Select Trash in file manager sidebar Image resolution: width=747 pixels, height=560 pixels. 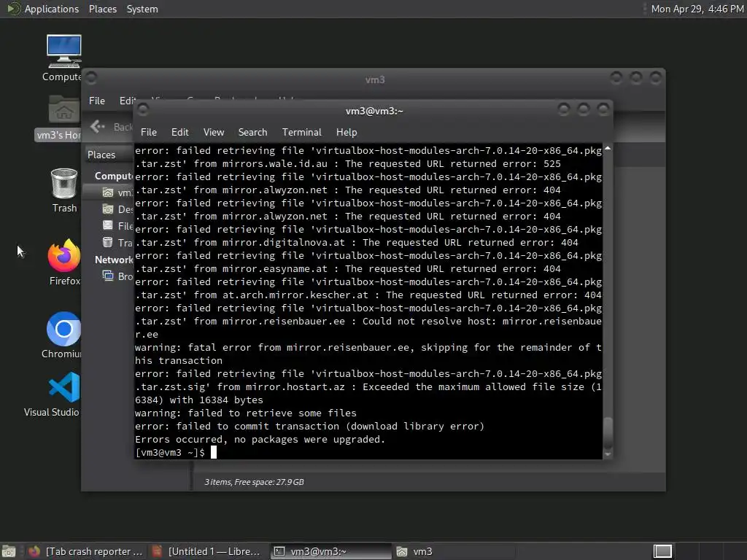point(117,242)
